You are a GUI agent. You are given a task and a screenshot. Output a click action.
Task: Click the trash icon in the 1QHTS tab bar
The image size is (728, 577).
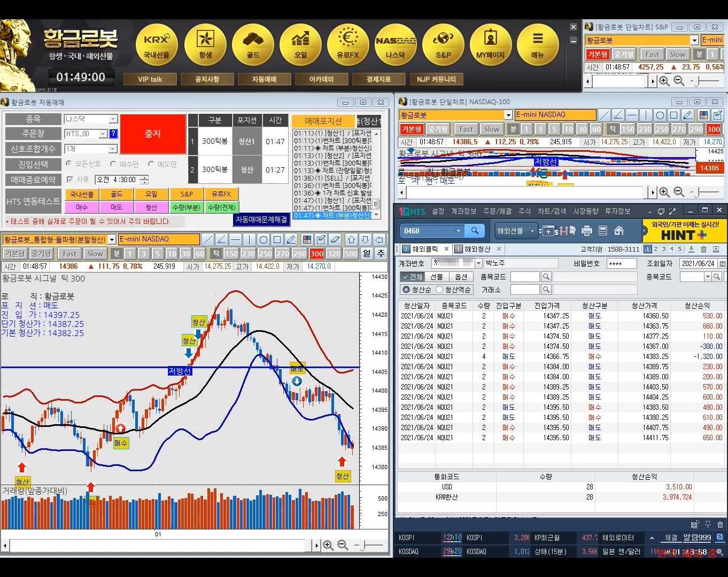tap(703, 249)
